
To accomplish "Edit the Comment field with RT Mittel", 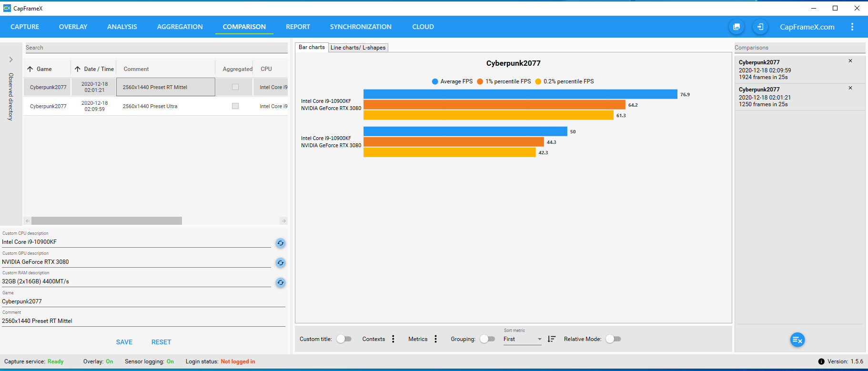I will coord(143,321).
